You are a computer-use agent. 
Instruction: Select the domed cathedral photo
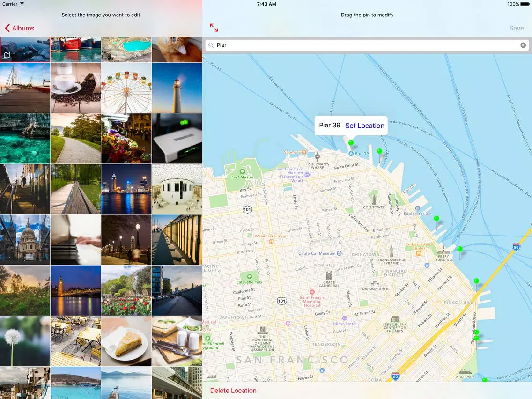coord(25,240)
